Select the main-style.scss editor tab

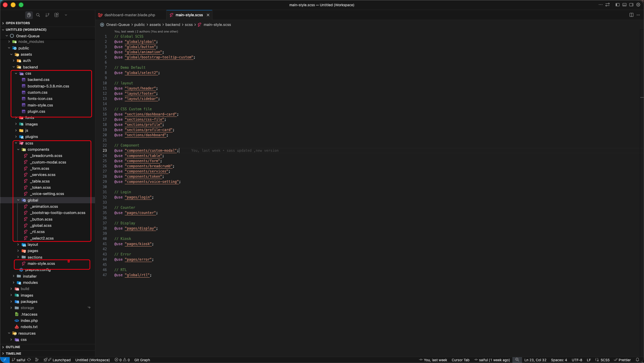tap(189, 15)
